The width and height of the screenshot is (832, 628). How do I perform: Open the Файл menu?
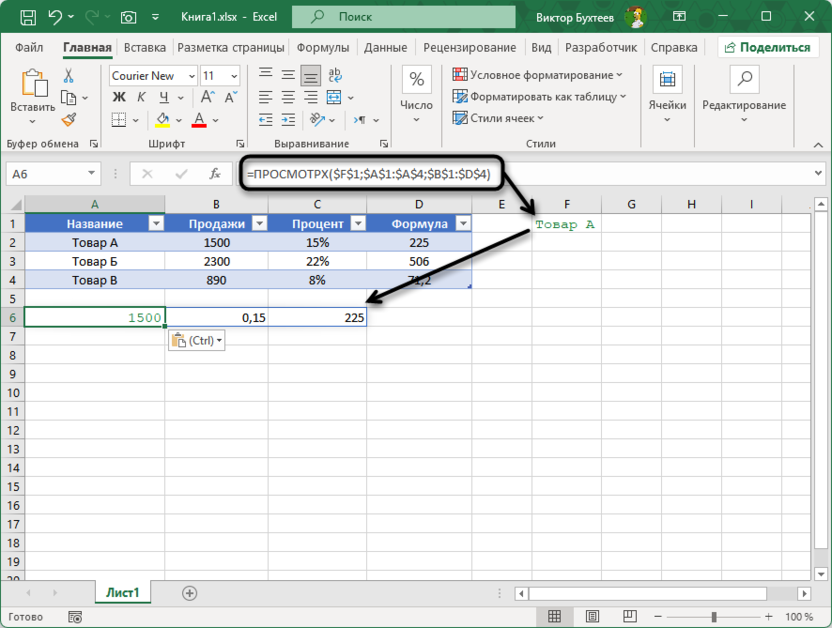tap(29, 47)
